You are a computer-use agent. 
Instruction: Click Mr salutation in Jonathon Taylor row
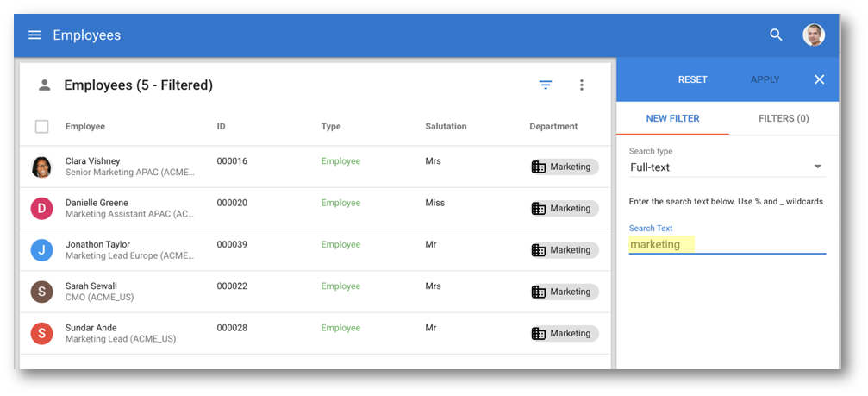click(431, 244)
